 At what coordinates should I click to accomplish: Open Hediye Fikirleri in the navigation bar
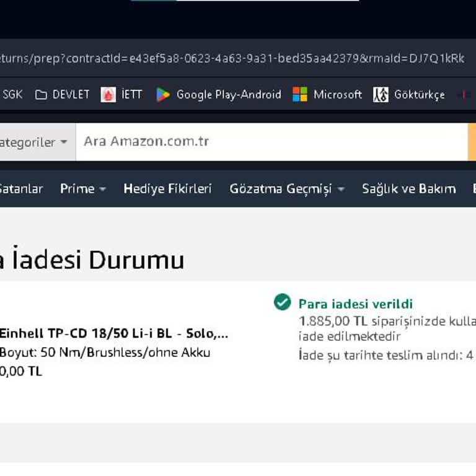click(167, 189)
